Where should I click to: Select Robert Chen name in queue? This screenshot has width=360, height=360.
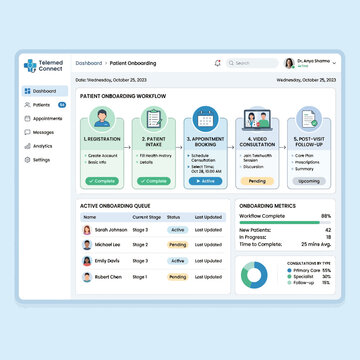(x=108, y=277)
